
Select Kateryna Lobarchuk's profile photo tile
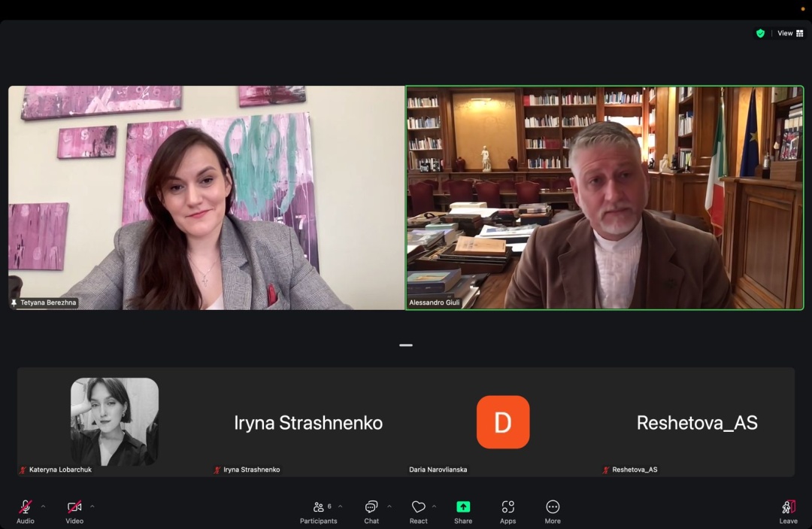[x=114, y=421]
